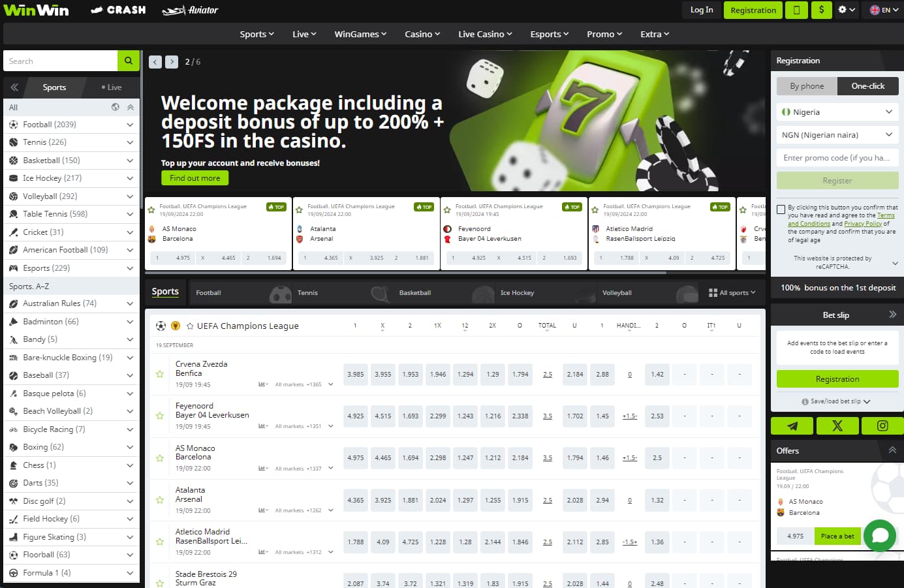Open the WinGames top menu
The width and height of the screenshot is (904, 588).
360,34
